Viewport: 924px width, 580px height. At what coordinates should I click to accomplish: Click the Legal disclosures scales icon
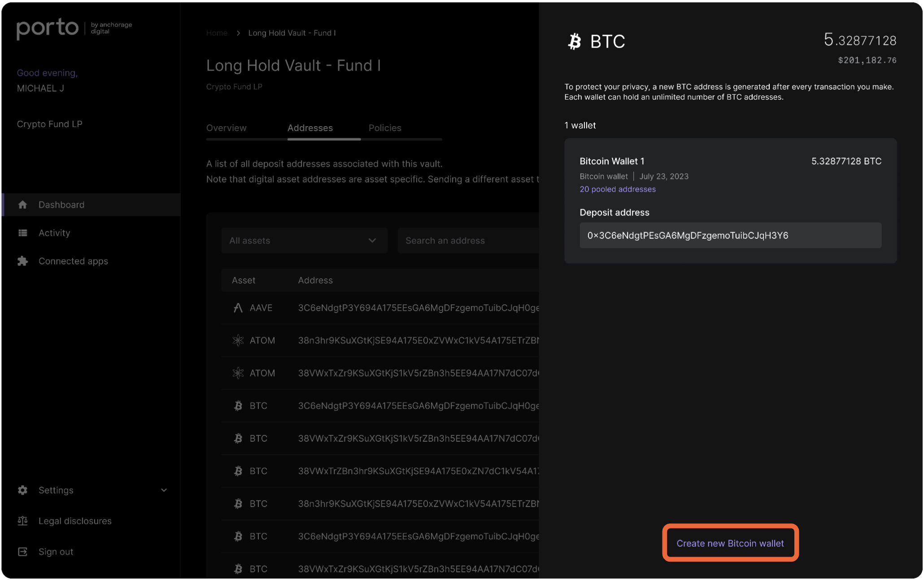click(x=22, y=521)
